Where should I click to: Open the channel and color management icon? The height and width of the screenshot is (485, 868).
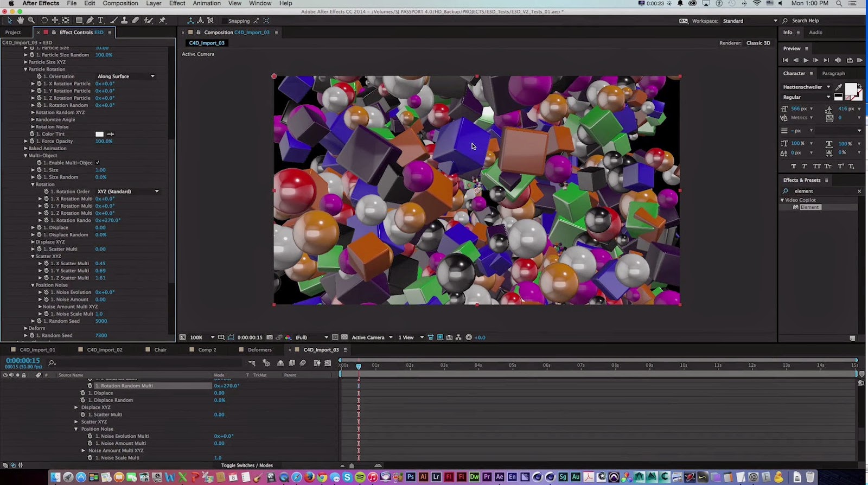coord(288,337)
